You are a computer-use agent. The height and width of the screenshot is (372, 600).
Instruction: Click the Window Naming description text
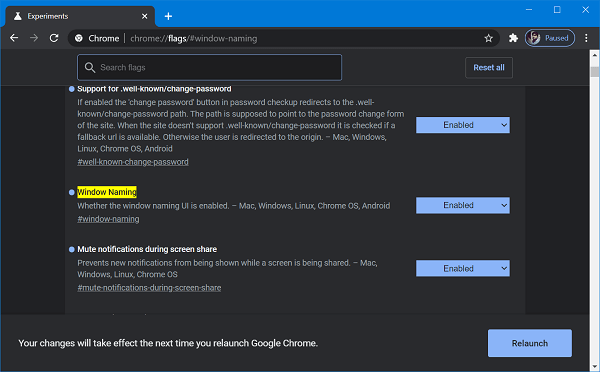pyautogui.click(x=234, y=206)
